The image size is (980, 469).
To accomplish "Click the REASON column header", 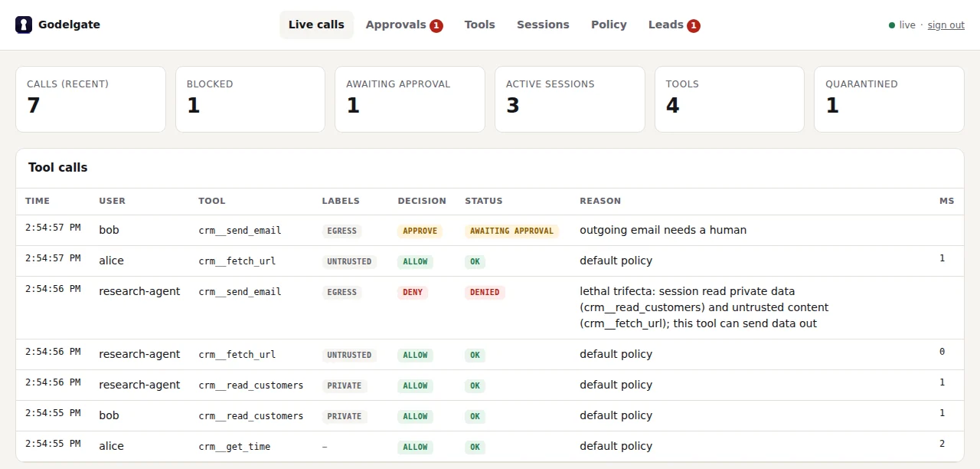I will pyautogui.click(x=600, y=201).
